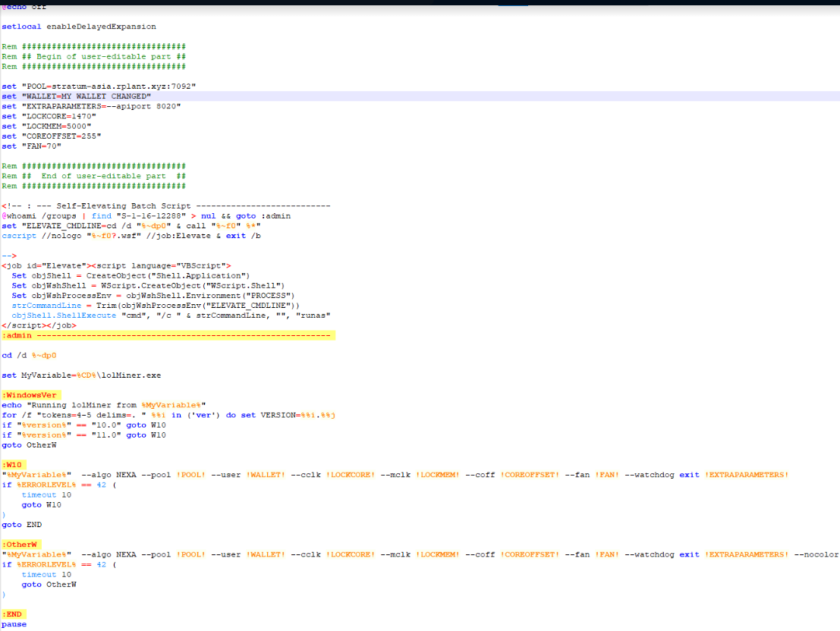Click the if %version% == 10.0 goto W10 line

tap(83, 425)
